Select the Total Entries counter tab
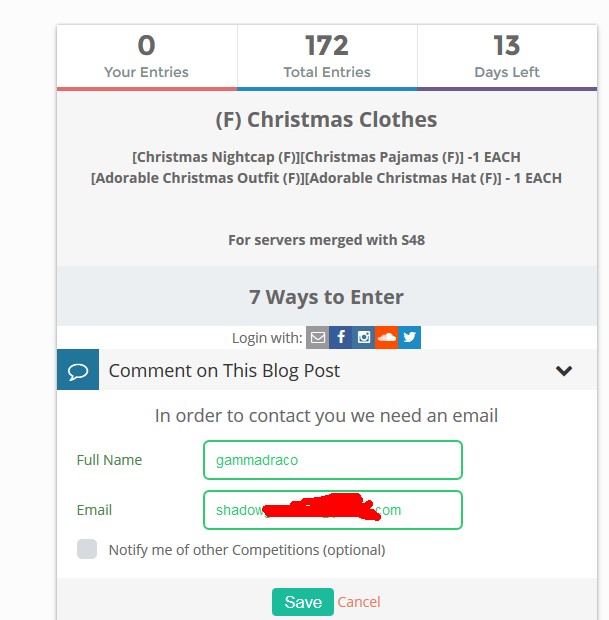This screenshot has height=620, width=609. [327, 57]
